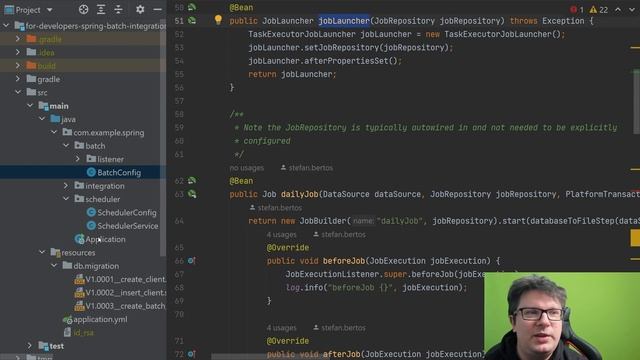Expand the .gradle folder

click(18, 39)
